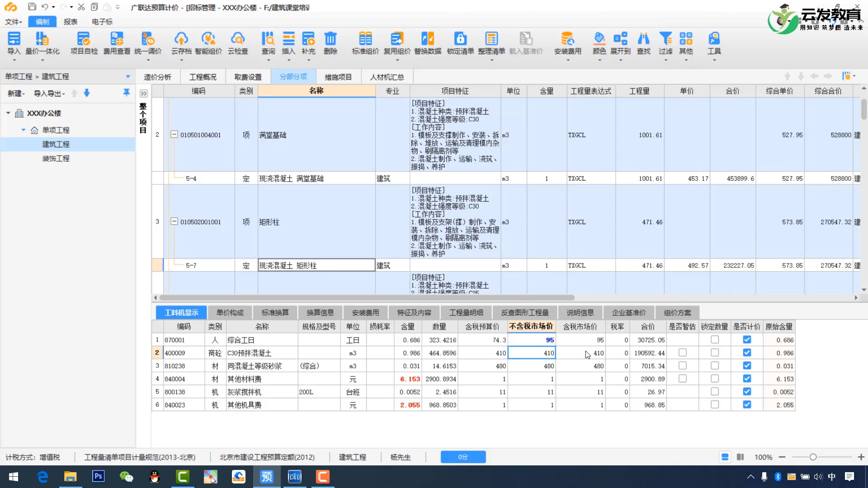This screenshot has width=868, height=488.
Task: Click the 补充 supplement icon
Action: [x=308, y=43]
